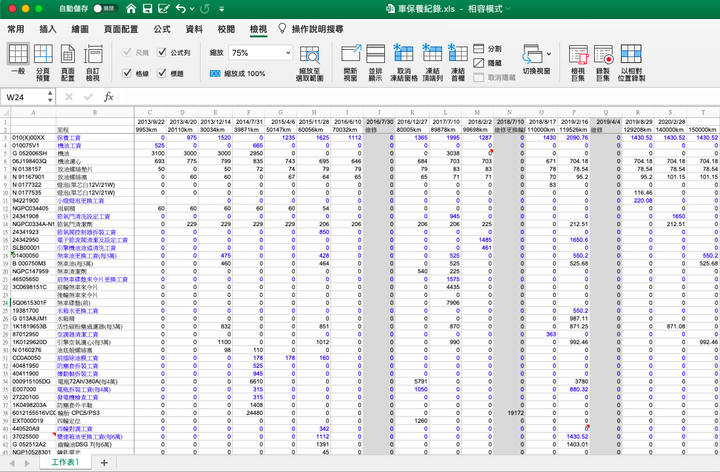This screenshot has height=472, width=720.
Task: Switch to the 頁面配置 ribbon tab
Action: pos(121,29)
